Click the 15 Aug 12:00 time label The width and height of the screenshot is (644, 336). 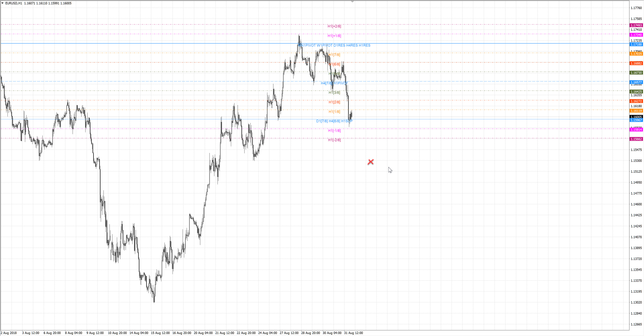pyautogui.click(x=160, y=333)
